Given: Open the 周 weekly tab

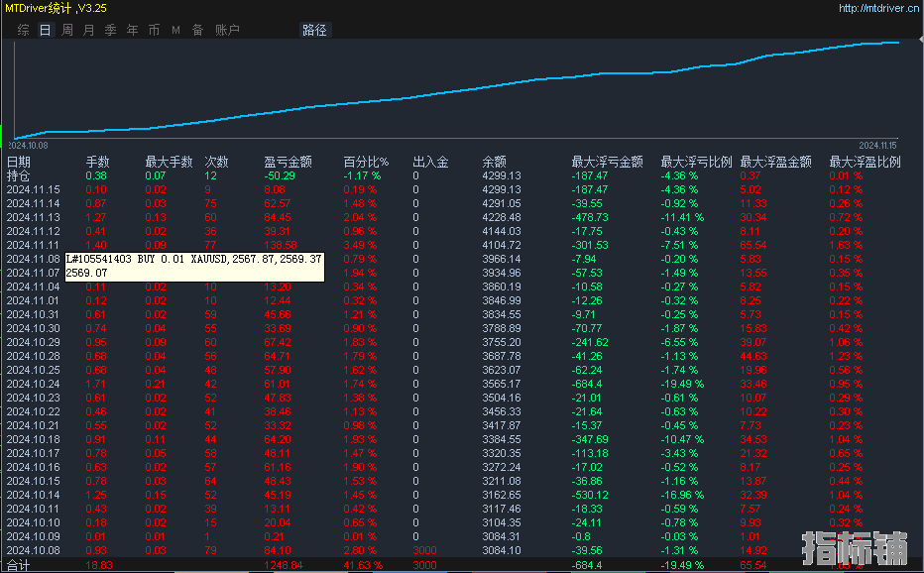Looking at the screenshot, I should pos(67,30).
